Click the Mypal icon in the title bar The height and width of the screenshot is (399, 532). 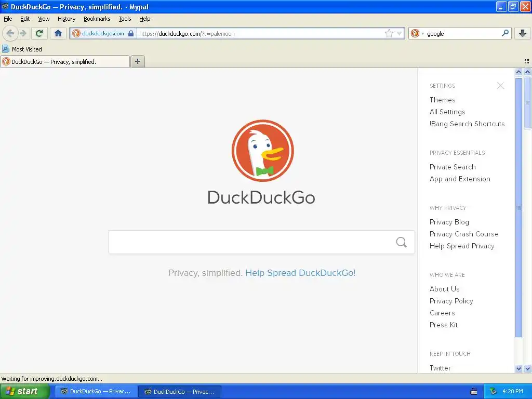[x=5, y=6]
